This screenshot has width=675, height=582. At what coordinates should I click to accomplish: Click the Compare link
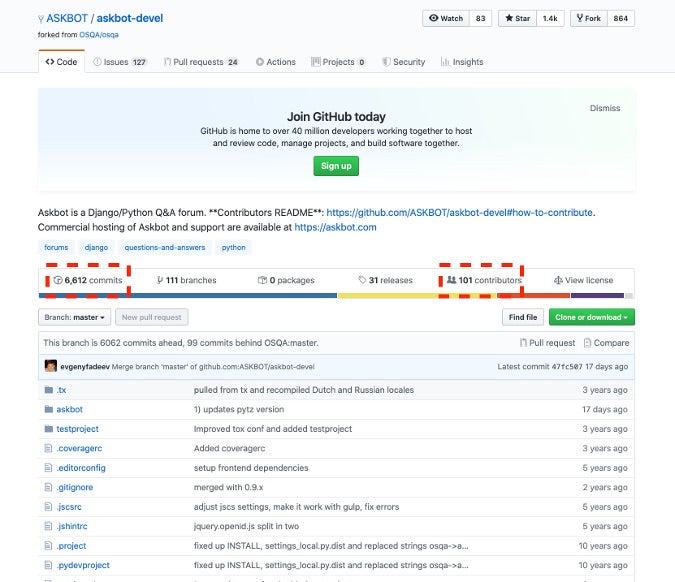click(606, 343)
